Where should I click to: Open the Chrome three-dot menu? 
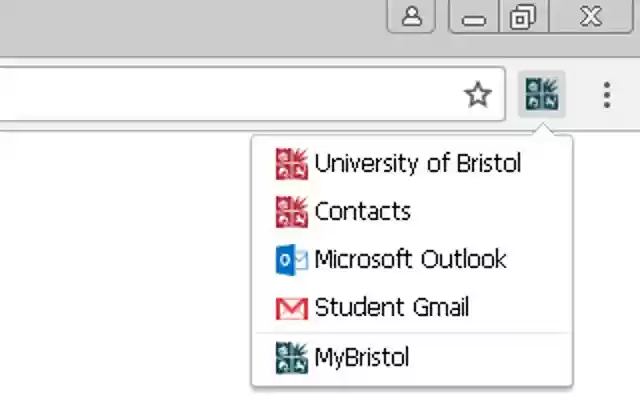pyautogui.click(x=606, y=95)
